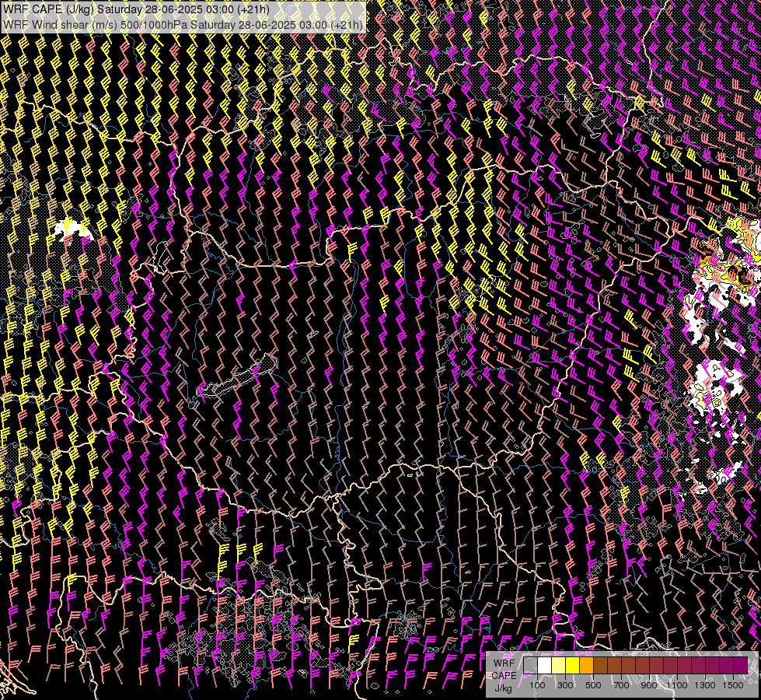Click the bright yellow CAPE legend swatch
The image size is (761, 700).
coord(573,665)
